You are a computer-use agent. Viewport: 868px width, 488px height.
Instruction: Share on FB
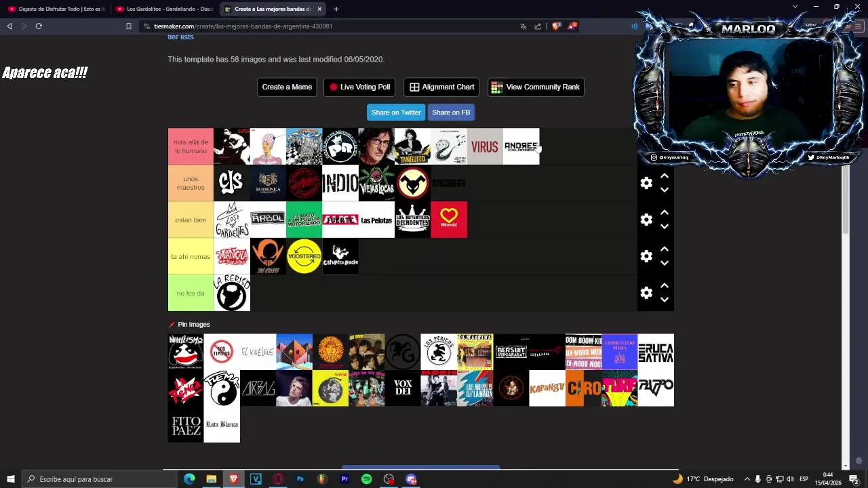coord(451,113)
